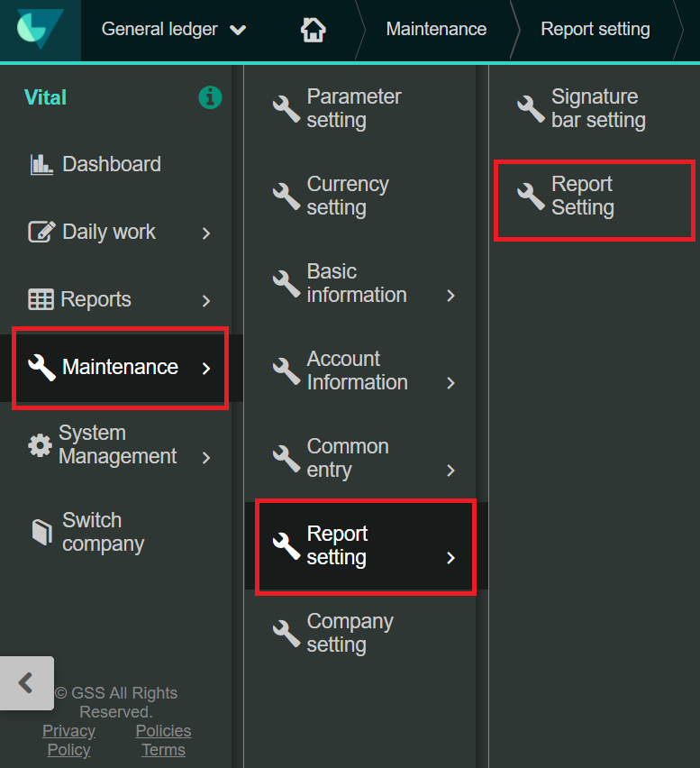
Task: Click the Maintenance breadcrumb item
Action: [x=436, y=30]
